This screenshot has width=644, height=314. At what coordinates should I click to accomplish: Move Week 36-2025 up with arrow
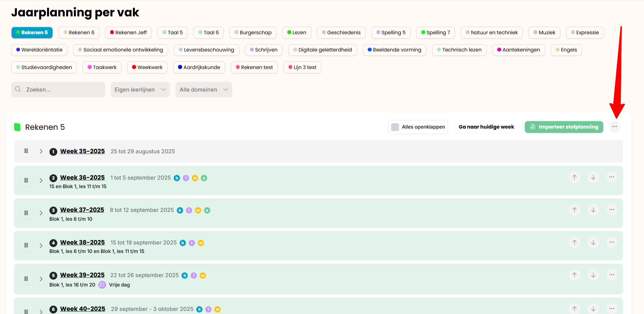[x=575, y=177]
